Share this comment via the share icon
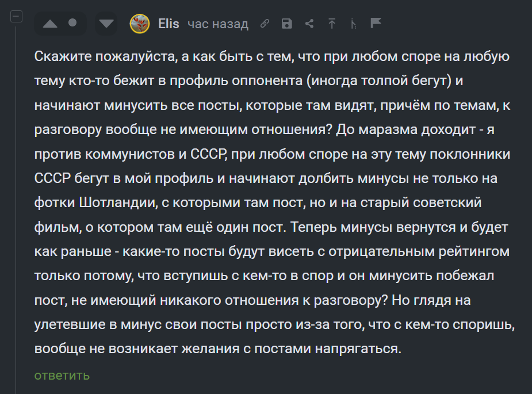Viewport: 532px width, 394px height. (309, 24)
